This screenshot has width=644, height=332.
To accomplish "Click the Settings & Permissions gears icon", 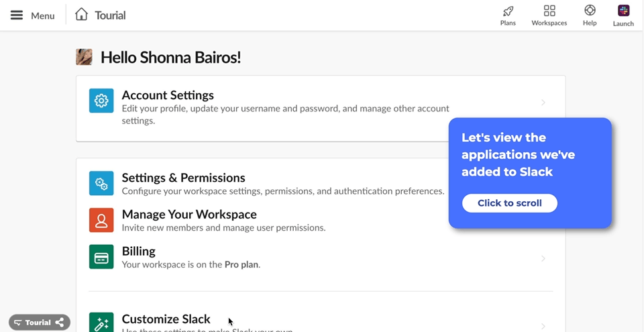I will (x=101, y=184).
